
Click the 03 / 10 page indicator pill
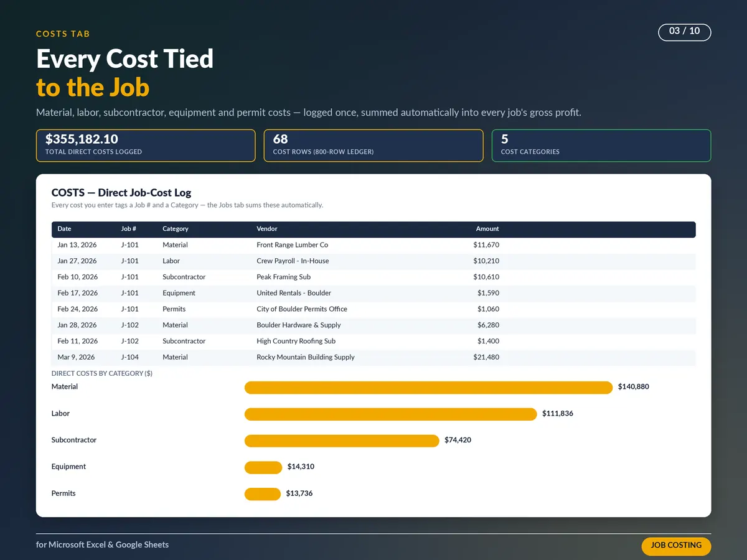pos(684,32)
